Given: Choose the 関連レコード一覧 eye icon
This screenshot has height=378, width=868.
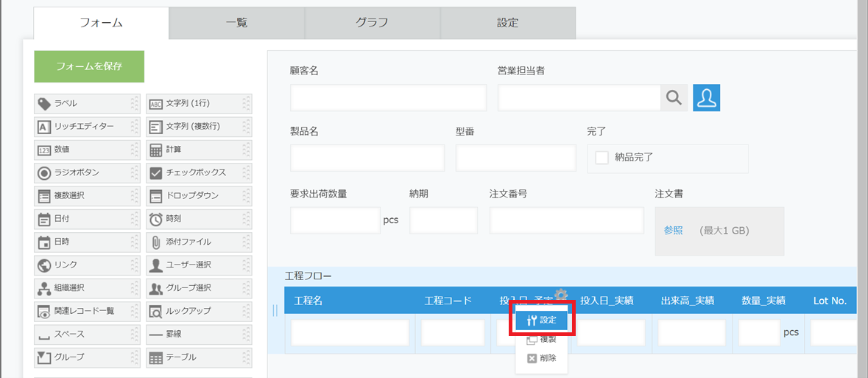Looking at the screenshot, I should pyautogui.click(x=44, y=311).
